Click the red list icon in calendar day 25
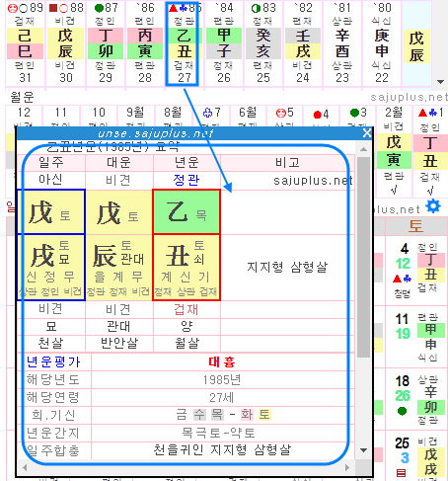This screenshot has height=481, width=448. (401, 473)
